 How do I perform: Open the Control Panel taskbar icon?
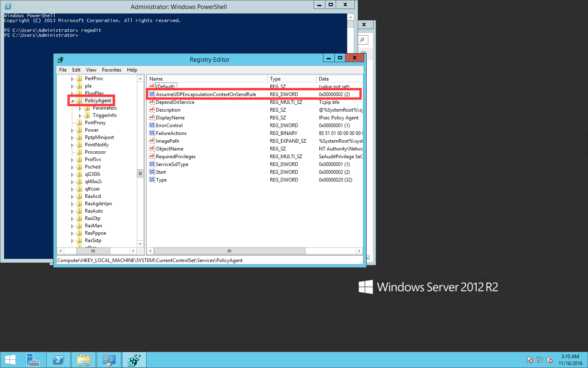pos(109,360)
